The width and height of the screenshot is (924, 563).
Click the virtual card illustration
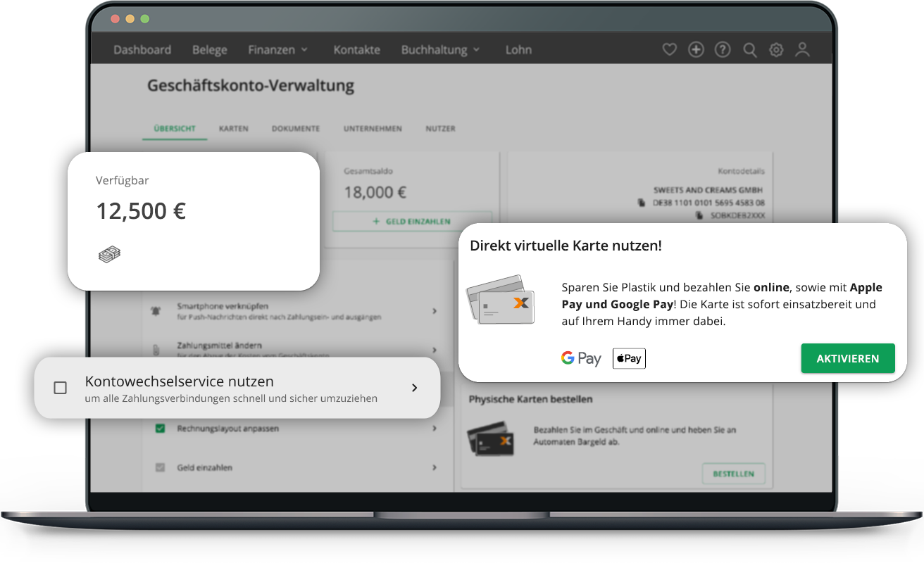pos(500,301)
